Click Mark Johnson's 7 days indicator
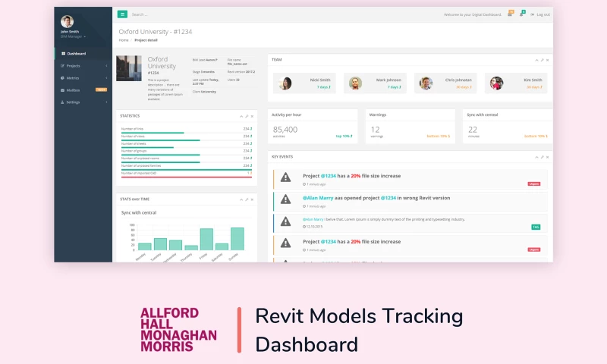This screenshot has height=364, width=607. click(x=395, y=87)
